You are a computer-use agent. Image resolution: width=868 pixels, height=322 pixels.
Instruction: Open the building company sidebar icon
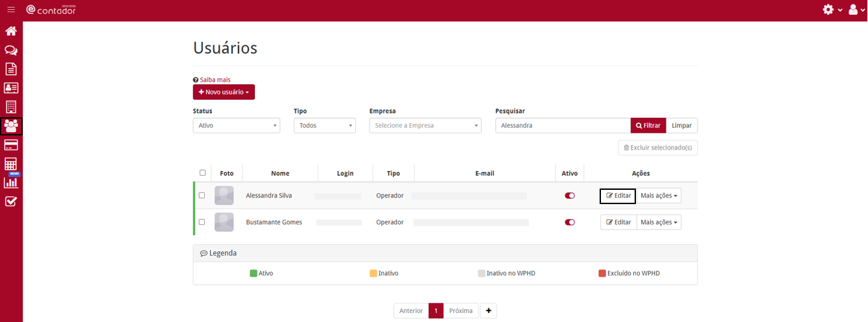pos(11,107)
